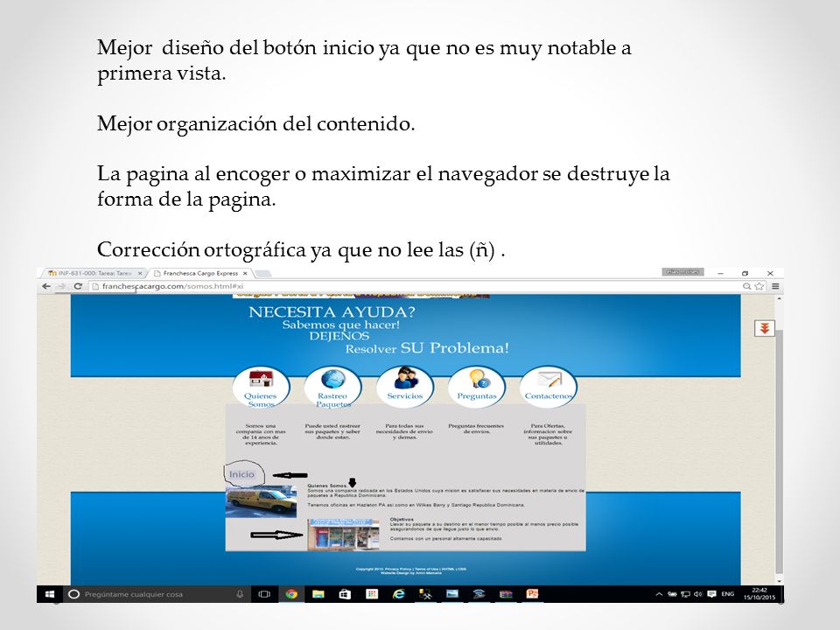The height and width of the screenshot is (630, 840).
Task: Click the 'Objetivos' heading text
Action: 402,519
